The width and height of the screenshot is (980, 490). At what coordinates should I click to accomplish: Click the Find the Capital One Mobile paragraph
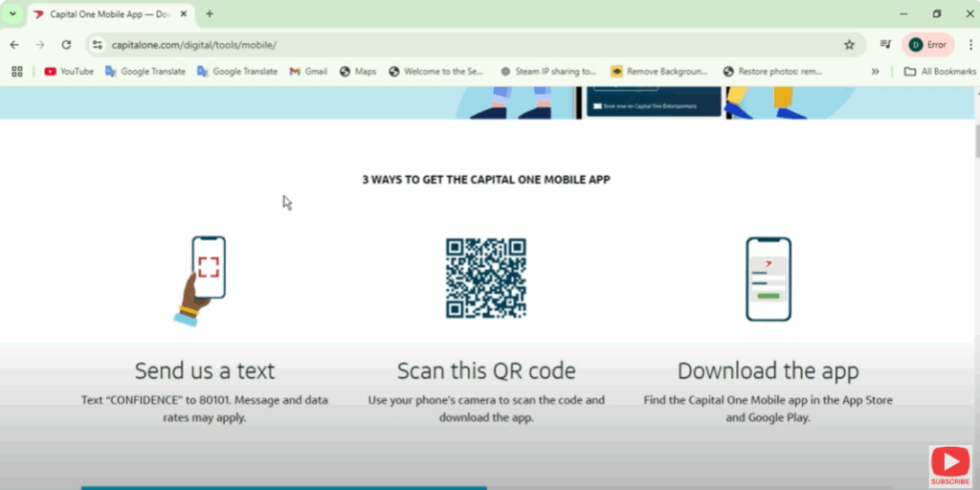[768, 409]
